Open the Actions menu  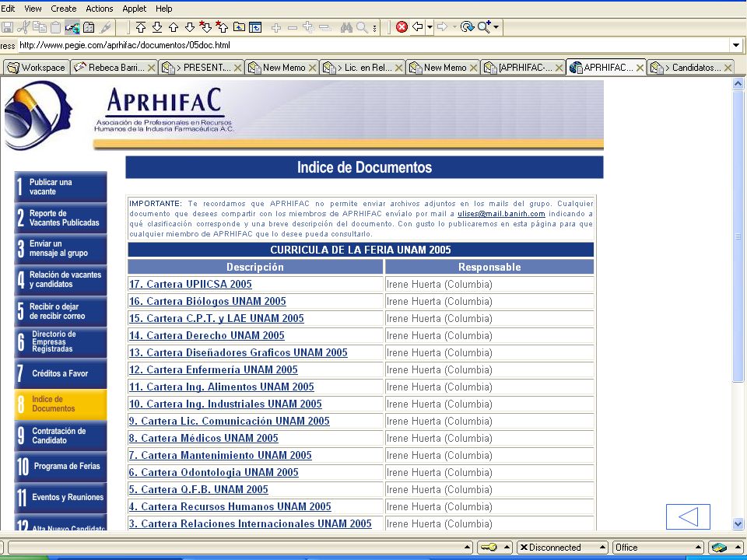(99, 9)
